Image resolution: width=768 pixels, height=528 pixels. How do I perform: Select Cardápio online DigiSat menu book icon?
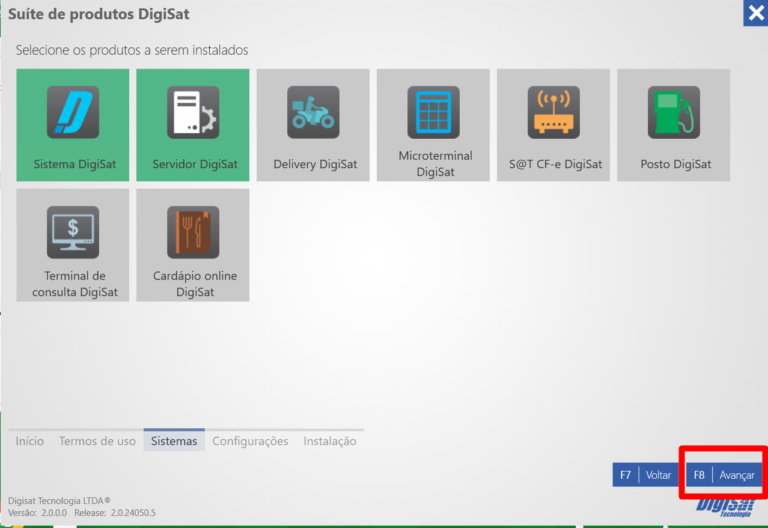(193, 232)
